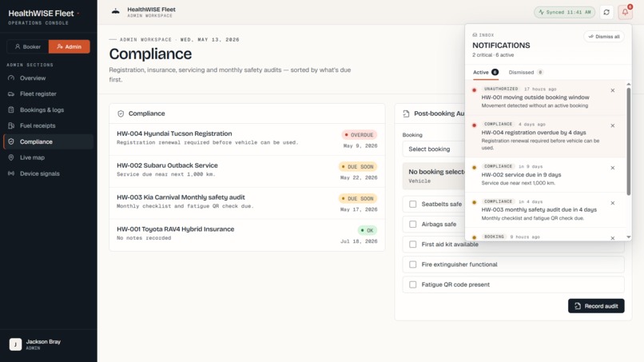The width and height of the screenshot is (644, 362).
Task: Go to Fleet register page
Action: coord(49,94)
